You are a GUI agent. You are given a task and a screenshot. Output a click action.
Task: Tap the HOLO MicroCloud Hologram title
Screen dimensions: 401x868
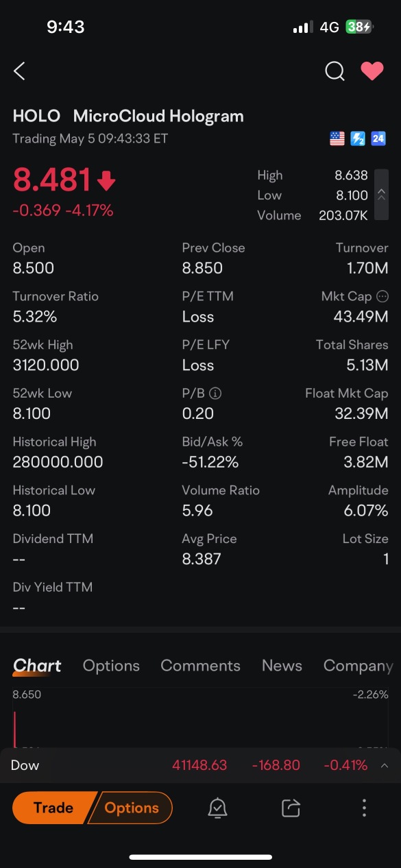click(x=128, y=116)
